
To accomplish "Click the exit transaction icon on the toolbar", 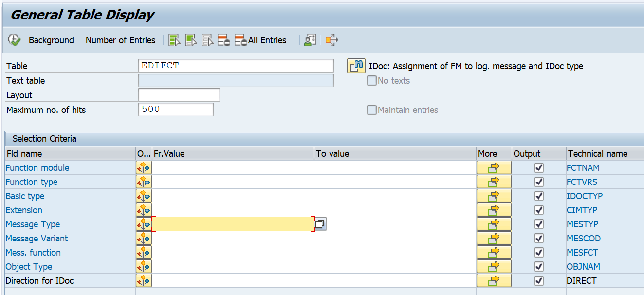I will (x=331, y=40).
